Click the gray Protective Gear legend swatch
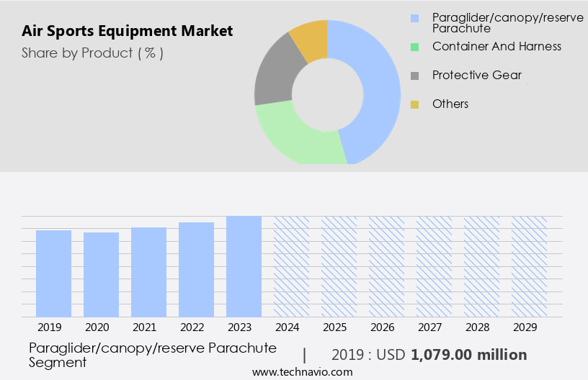 click(414, 76)
